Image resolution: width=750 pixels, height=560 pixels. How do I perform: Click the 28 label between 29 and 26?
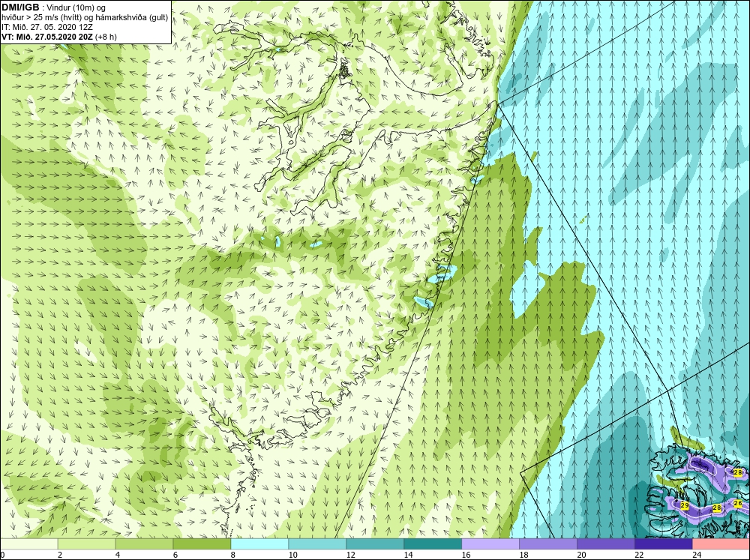[x=716, y=508]
